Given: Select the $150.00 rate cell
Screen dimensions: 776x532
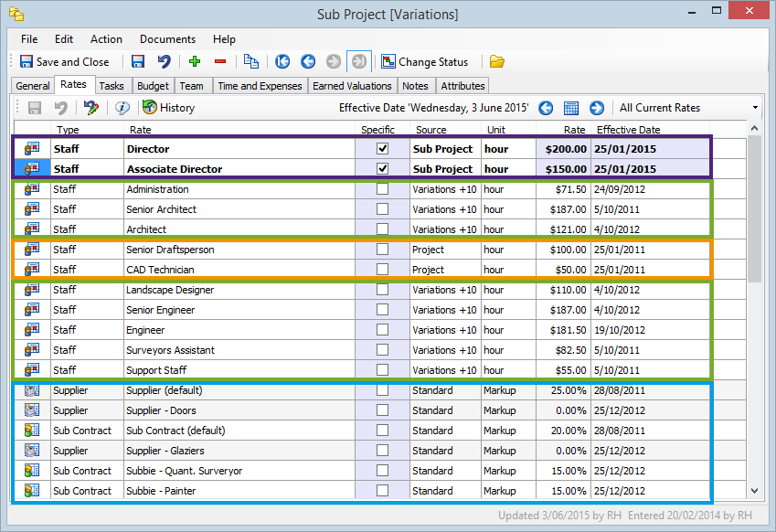Looking at the screenshot, I should (x=563, y=169).
